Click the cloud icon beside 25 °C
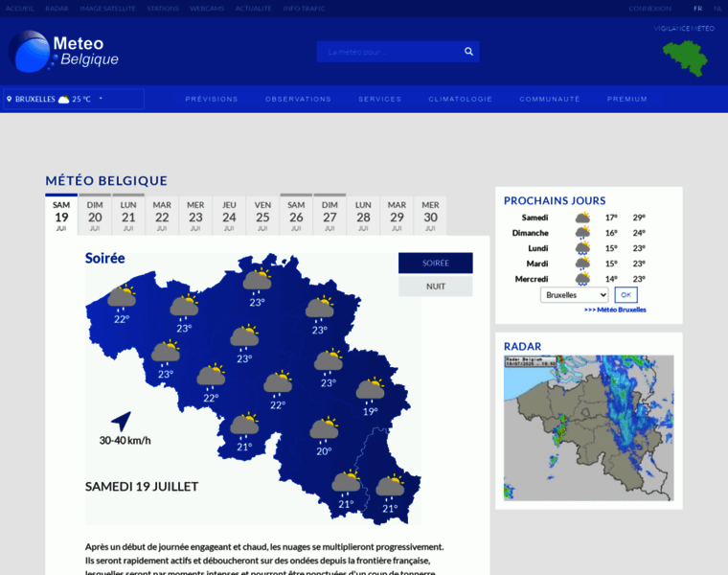 pyautogui.click(x=63, y=99)
